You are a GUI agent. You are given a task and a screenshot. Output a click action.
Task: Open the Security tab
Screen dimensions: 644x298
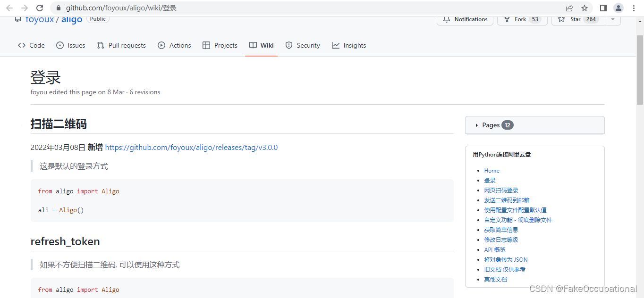pyautogui.click(x=303, y=45)
